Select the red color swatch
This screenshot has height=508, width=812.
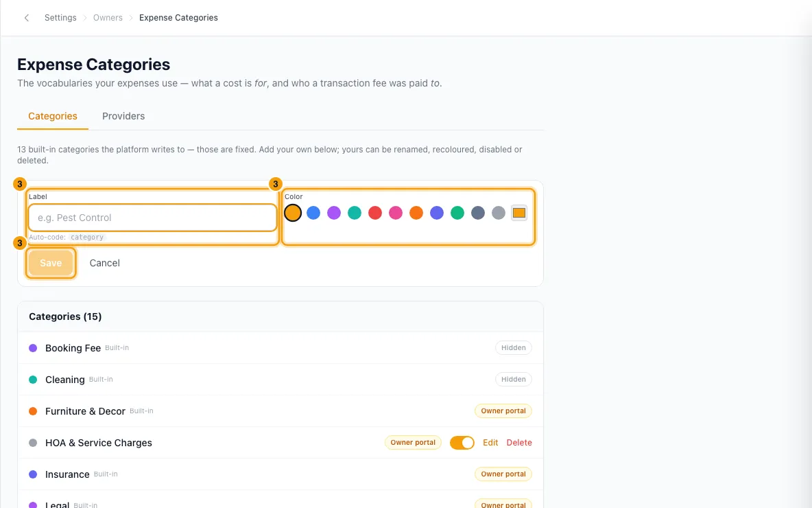pos(375,213)
